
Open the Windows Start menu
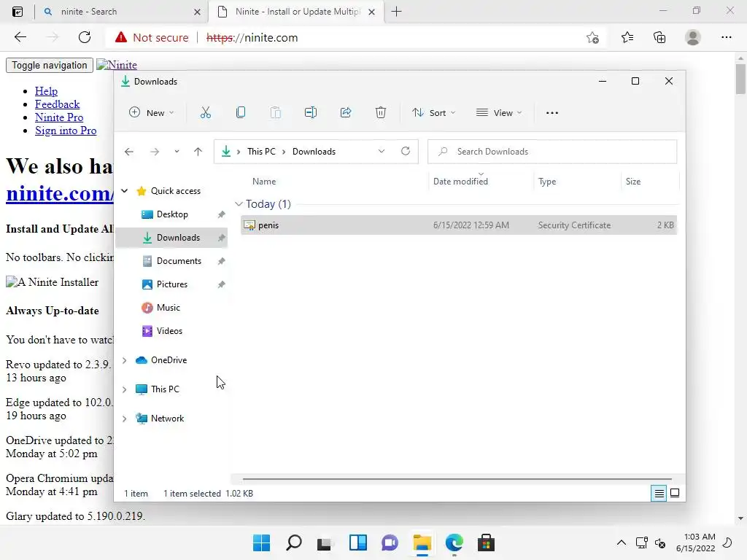(261, 542)
